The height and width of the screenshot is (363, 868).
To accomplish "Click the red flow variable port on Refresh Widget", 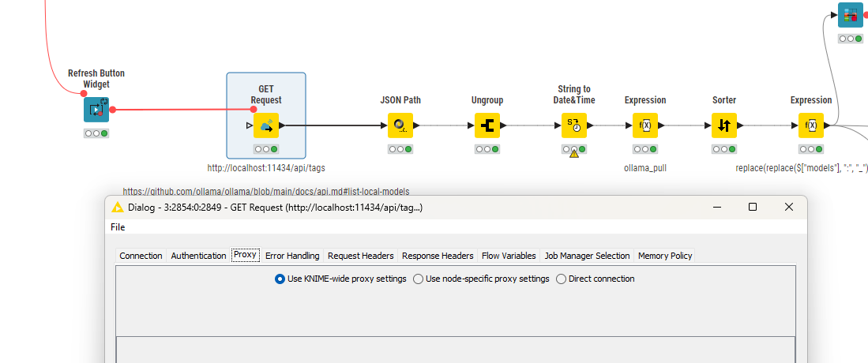I will (112, 110).
